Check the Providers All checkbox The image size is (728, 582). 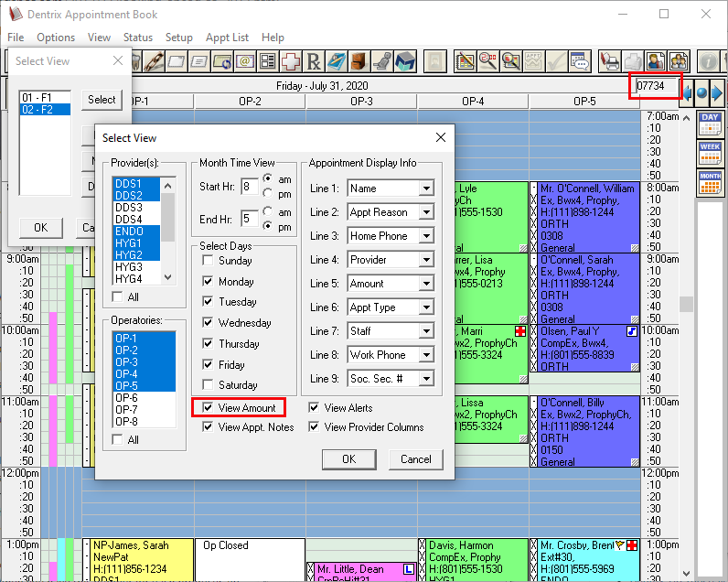coord(117,296)
